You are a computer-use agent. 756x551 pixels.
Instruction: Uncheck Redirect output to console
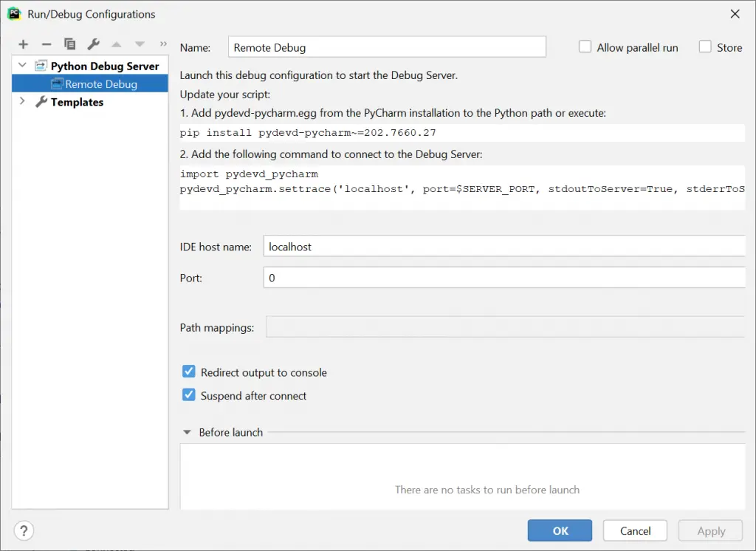188,372
